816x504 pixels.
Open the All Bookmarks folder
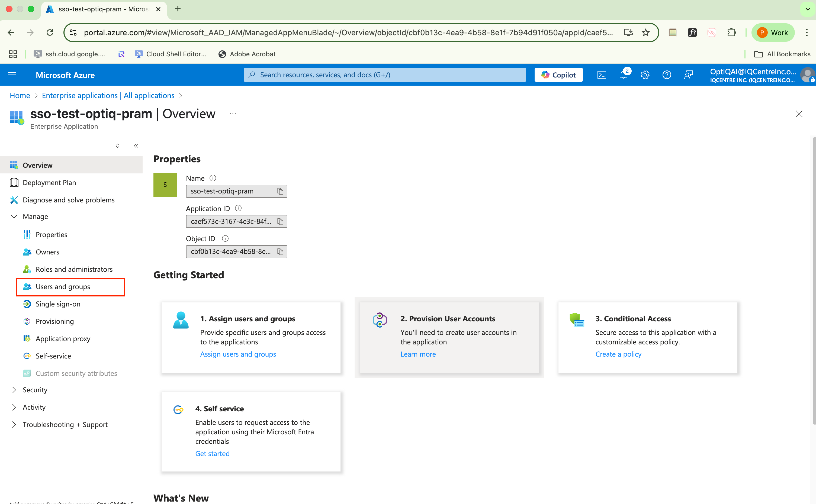coord(782,54)
